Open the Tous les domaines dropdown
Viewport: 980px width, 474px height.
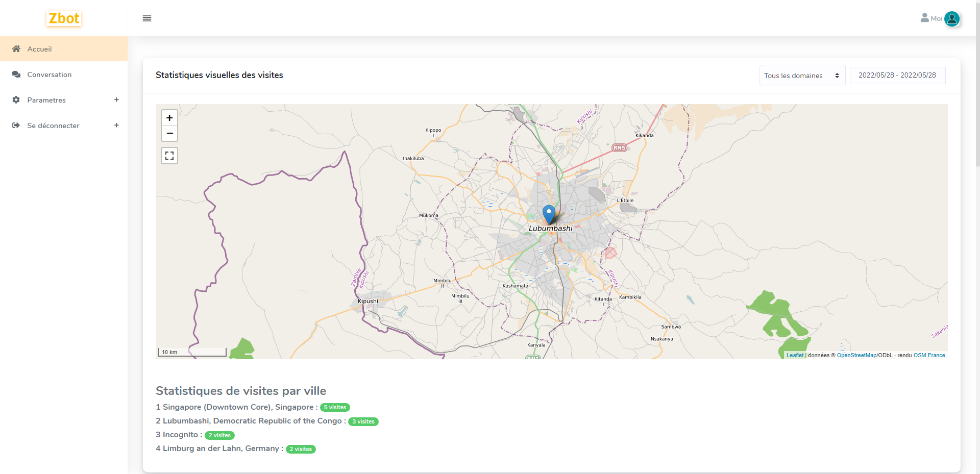[x=802, y=76]
